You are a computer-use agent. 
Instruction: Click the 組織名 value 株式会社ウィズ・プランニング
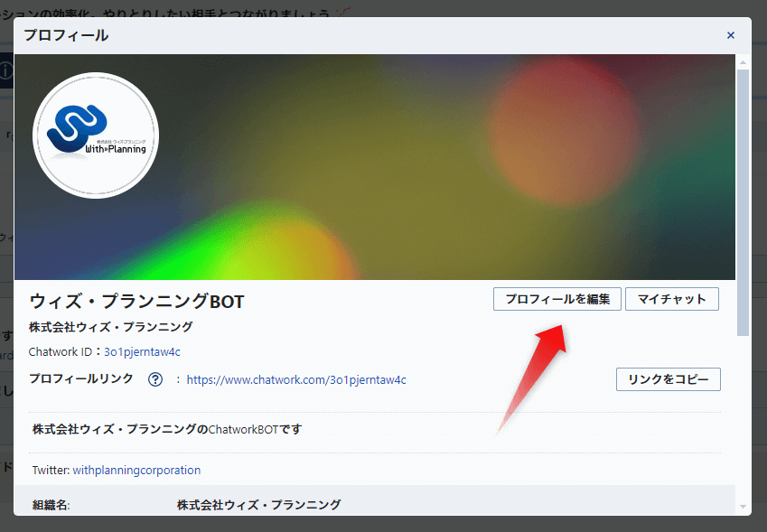click(x=258, y=505)
